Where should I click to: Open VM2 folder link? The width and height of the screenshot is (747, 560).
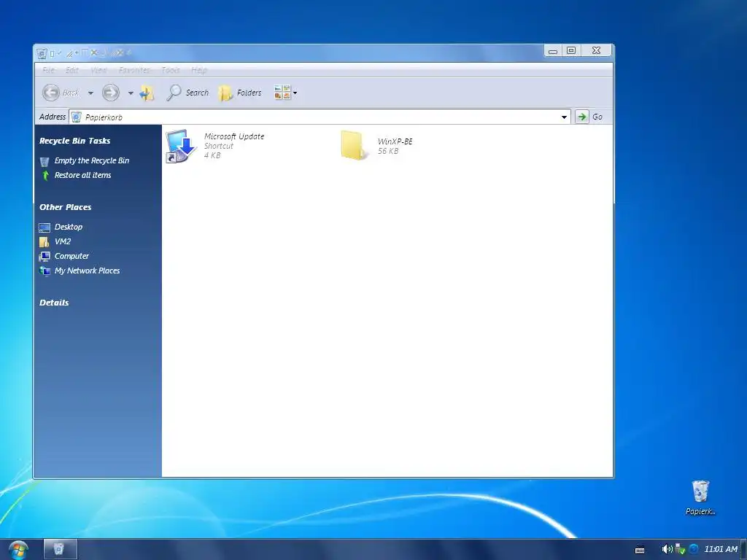(63, 241)
